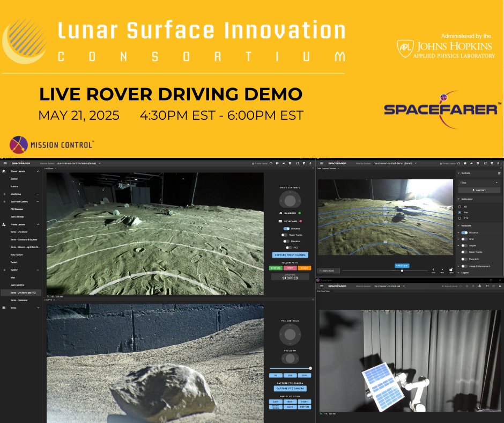This screenshot has width=504, height=423.
Task: Collapse the Private Layouts section
Action: (38, 224)
